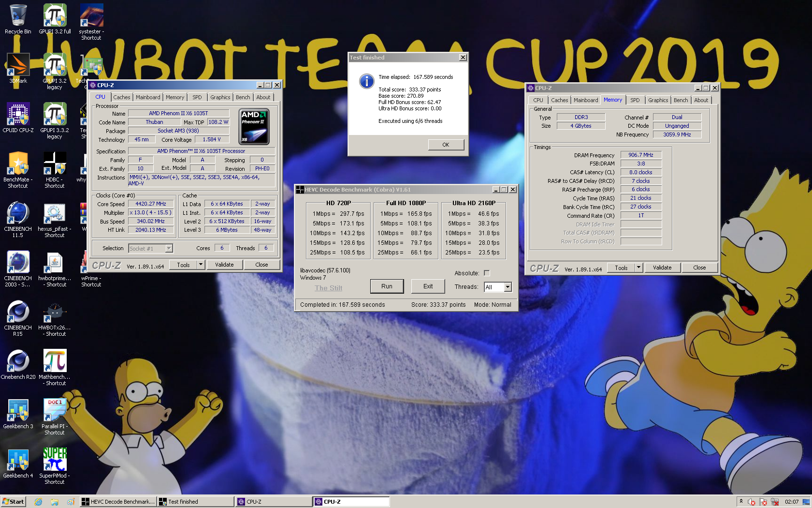
Task: Click Score 333.37 points status text
Action: [x=438, y=305]
